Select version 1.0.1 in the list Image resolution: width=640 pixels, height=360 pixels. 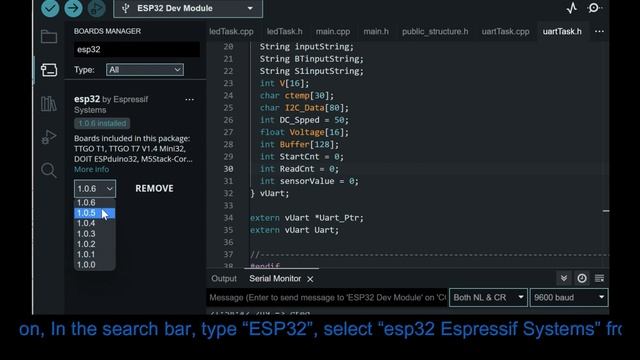tap(95, 254)
